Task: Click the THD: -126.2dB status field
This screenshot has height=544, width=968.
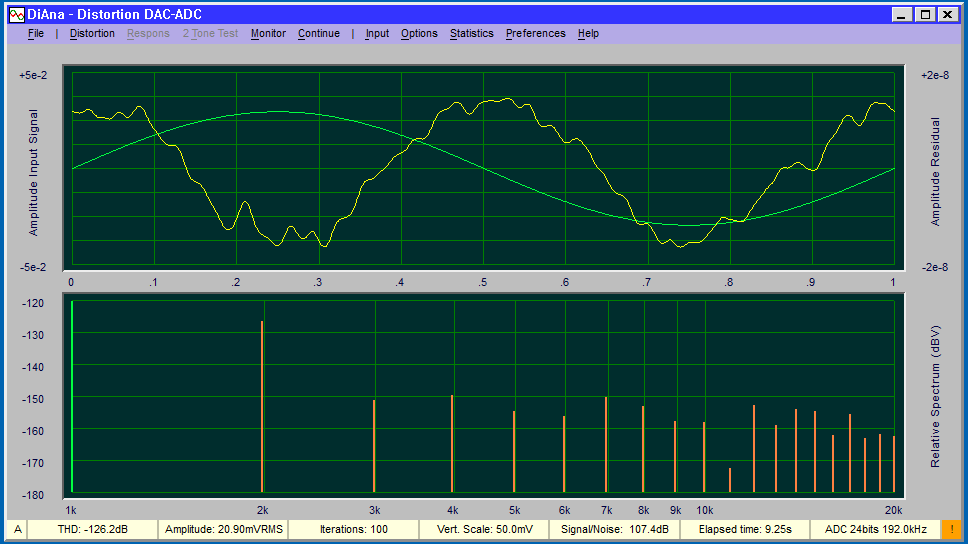Action: tap(93, 529)
